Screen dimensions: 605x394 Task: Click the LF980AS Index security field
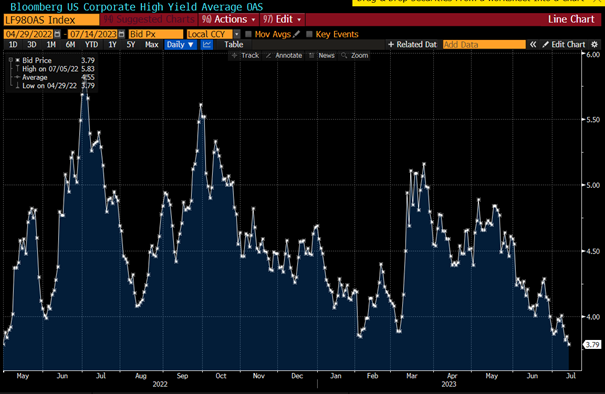click(51, 20)
